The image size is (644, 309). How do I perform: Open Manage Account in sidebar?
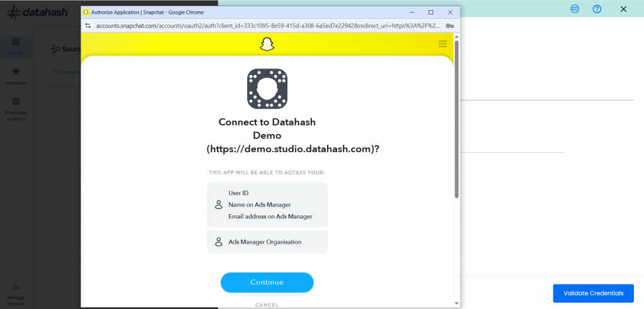(16, 295)
